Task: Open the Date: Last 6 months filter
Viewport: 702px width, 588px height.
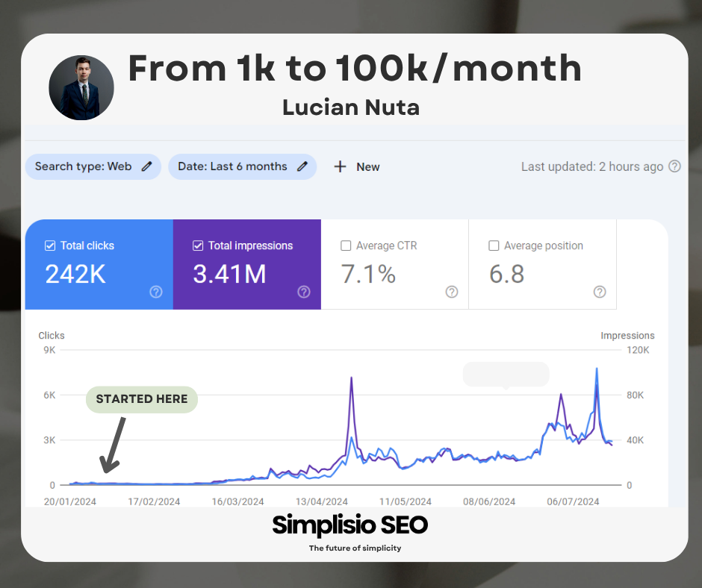Action: point(232,166)
